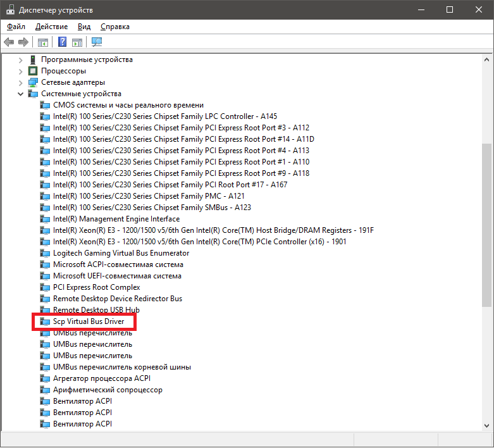Click the Back arrow toolbar icon
Image resolution: width=494 pixels, height=448 pixels.
click(x=9, y=42)
